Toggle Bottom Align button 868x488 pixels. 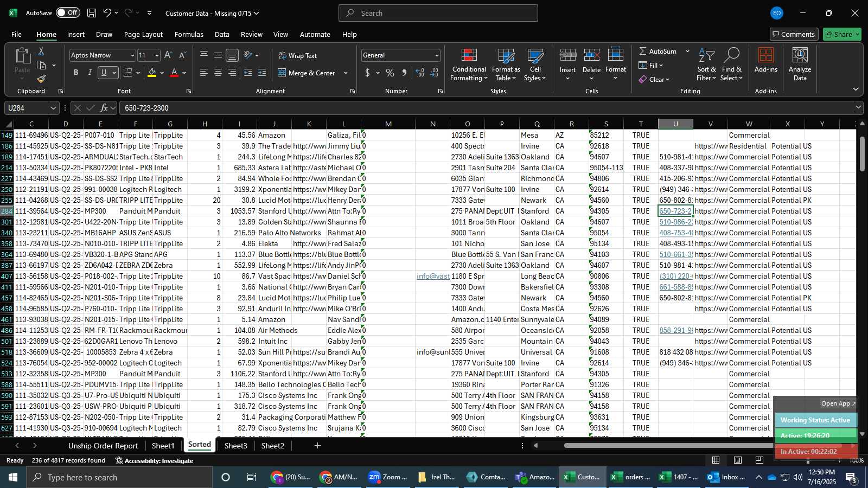(x=232, y=55)
